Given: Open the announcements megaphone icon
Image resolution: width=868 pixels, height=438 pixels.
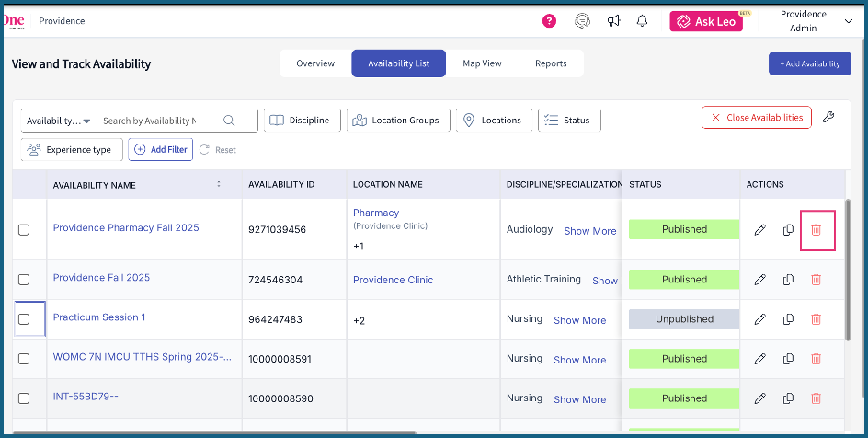Looking at the screenshot, I should (x=613, y=21).
